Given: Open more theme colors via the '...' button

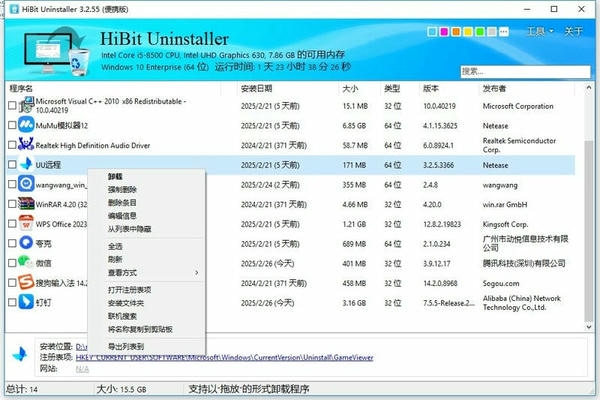Looking at the screenshot, I should (504, 31).
